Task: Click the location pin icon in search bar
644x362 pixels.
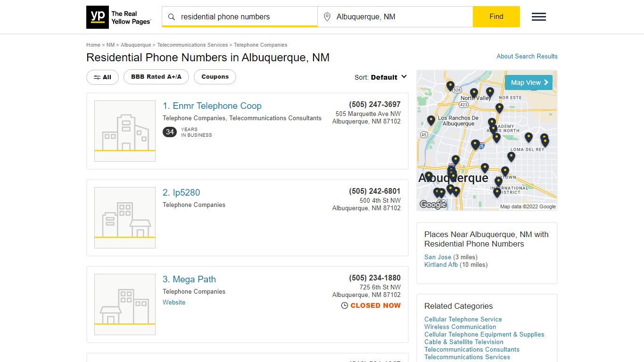Action: [x=327, y=17]
